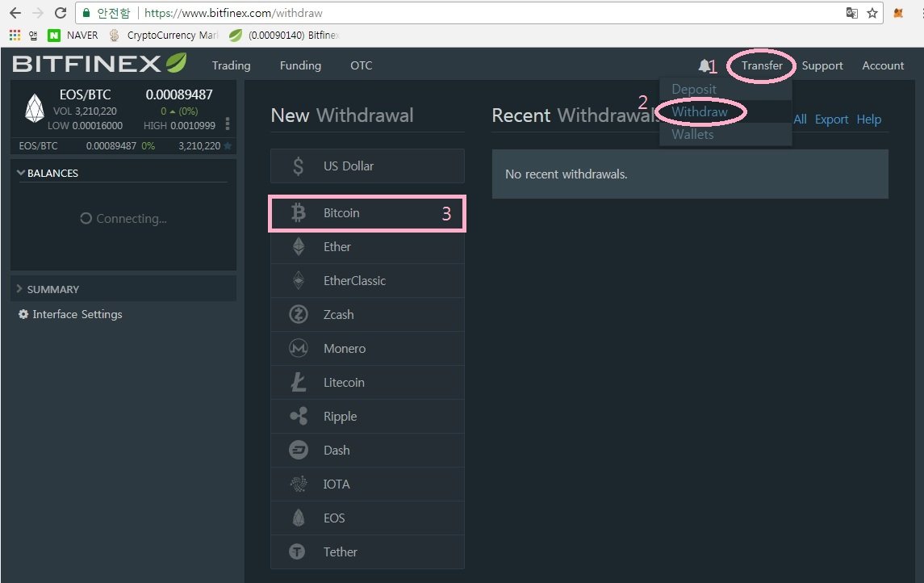Viewport: 924px width, 583px height.
Task: Click the translate page icon
Action: 852,13
